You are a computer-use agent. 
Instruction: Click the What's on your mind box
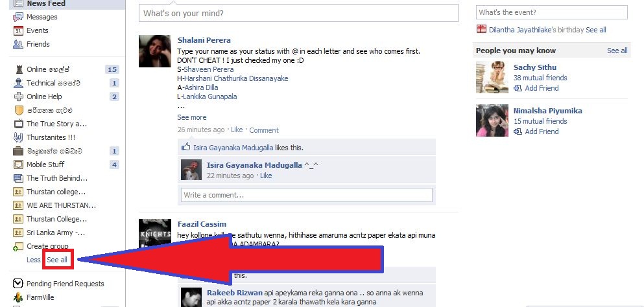tap(298, 13)
